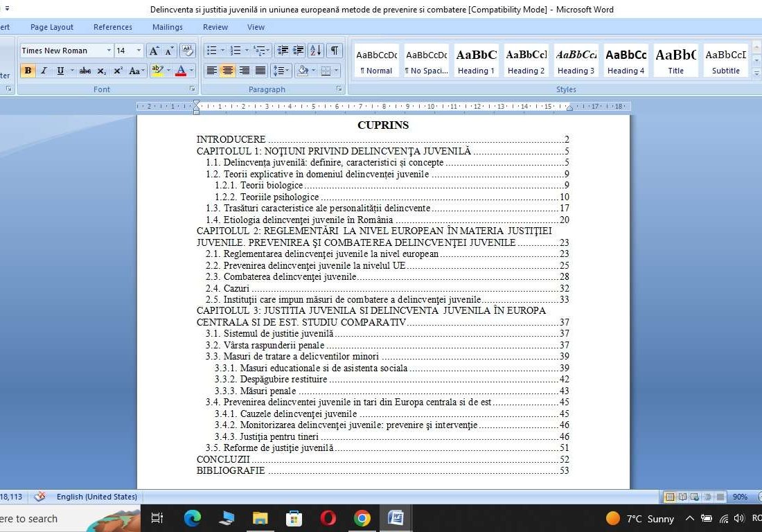Change the 90% zoom level in status bar

click(741, 497)
